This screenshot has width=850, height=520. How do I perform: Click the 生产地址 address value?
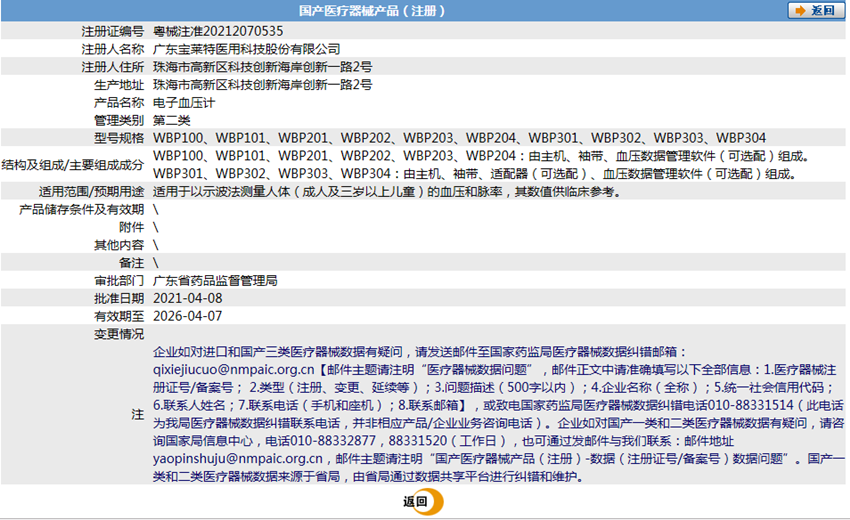262,85
